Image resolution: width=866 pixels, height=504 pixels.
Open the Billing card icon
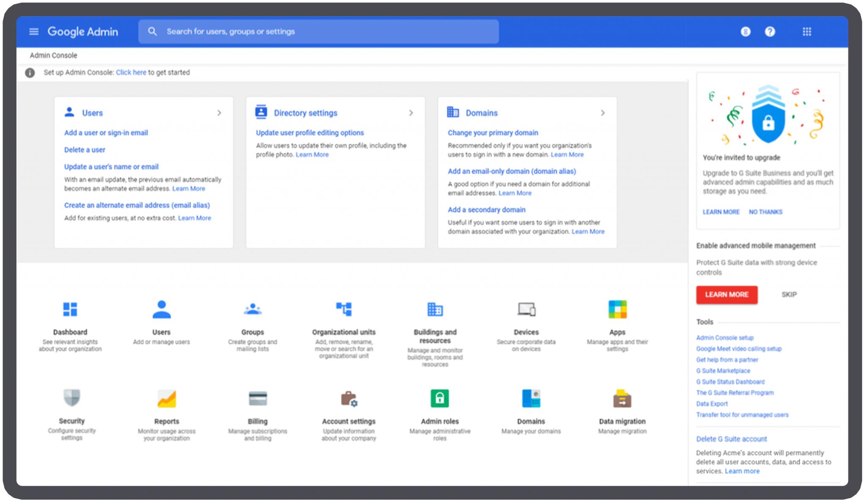click(x=258, y=398)
